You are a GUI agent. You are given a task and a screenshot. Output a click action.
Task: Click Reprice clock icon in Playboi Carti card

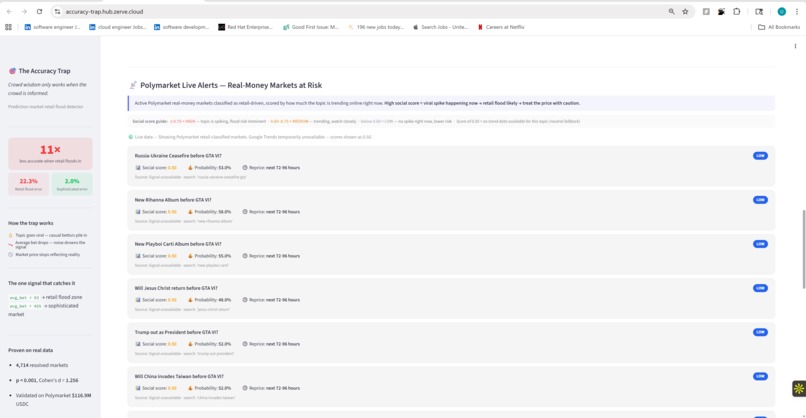click(x=245, y=256)
